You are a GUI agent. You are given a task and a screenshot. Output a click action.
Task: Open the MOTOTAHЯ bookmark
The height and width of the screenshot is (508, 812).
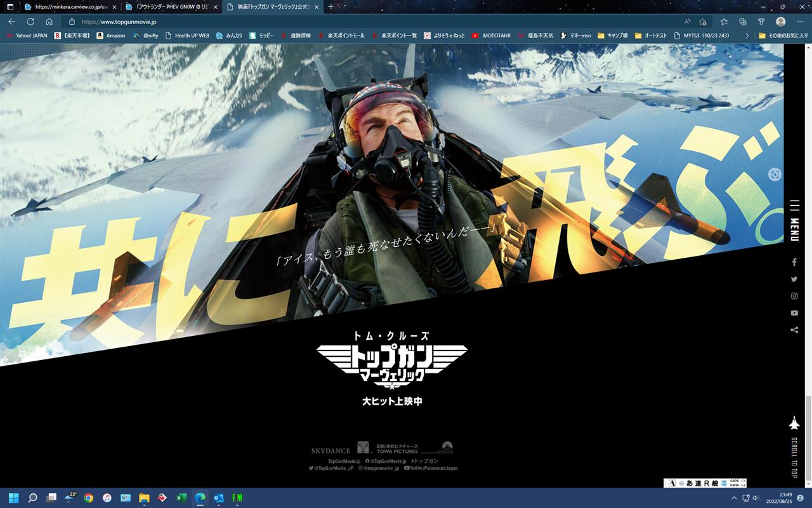(x=492, y=36)
